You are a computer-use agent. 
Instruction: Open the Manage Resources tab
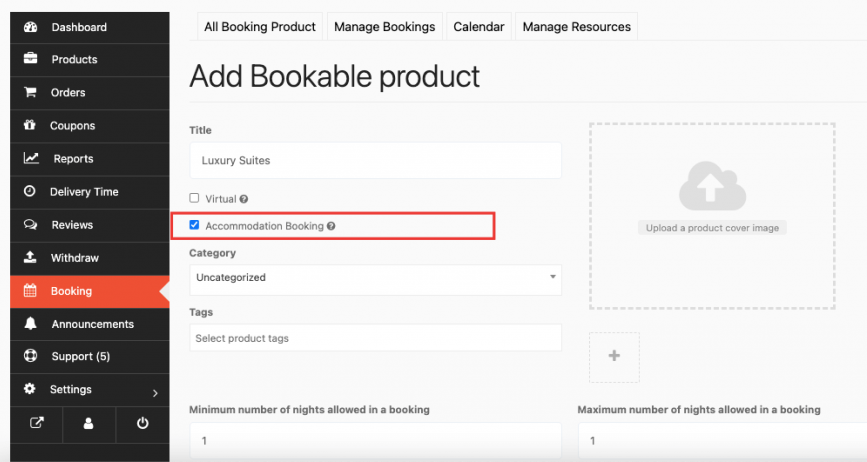coord(576,27)
